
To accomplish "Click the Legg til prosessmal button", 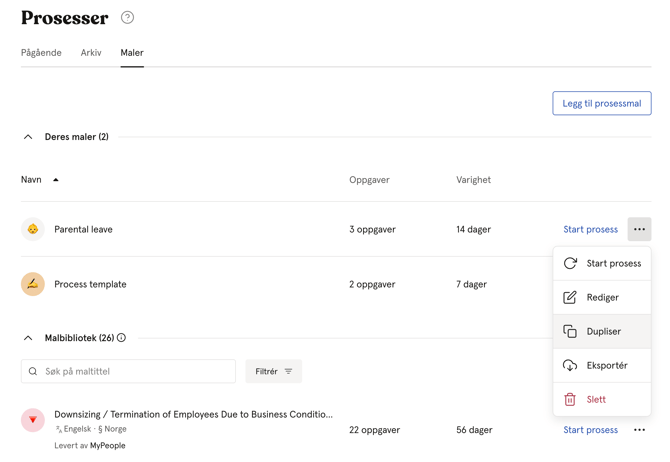I will click(602, 103).
